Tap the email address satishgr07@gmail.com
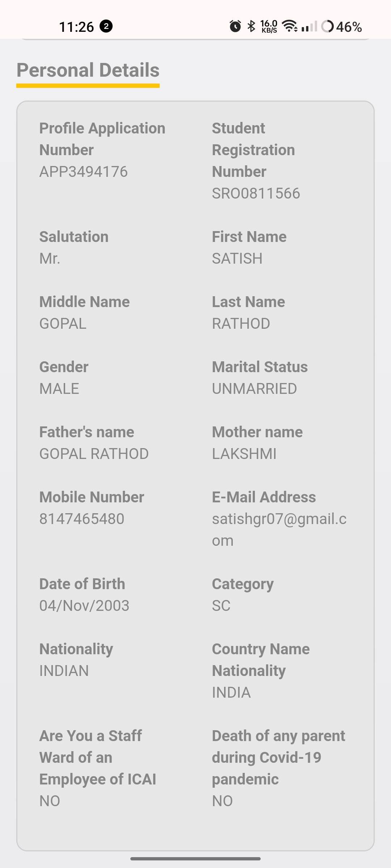391x868 pixels. point(279,529)
